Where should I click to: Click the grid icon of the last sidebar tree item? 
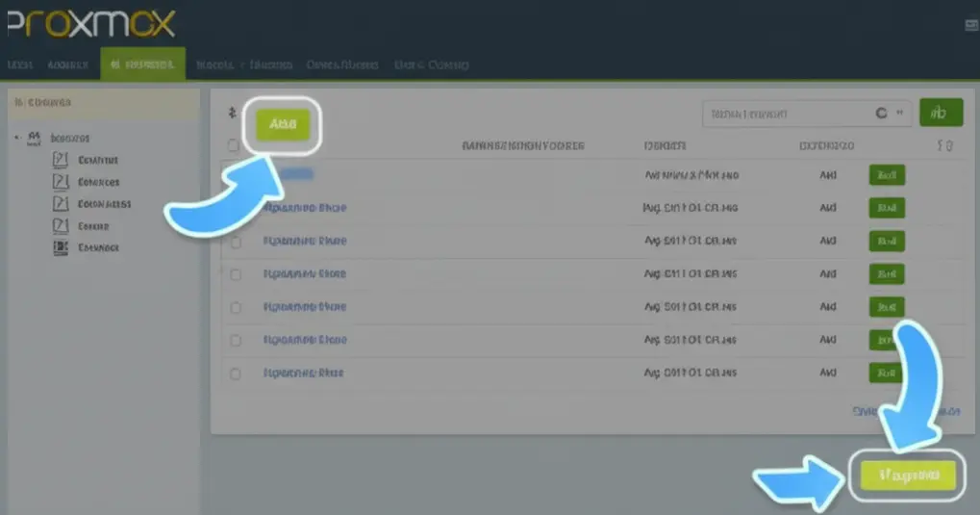click(60, 247)
